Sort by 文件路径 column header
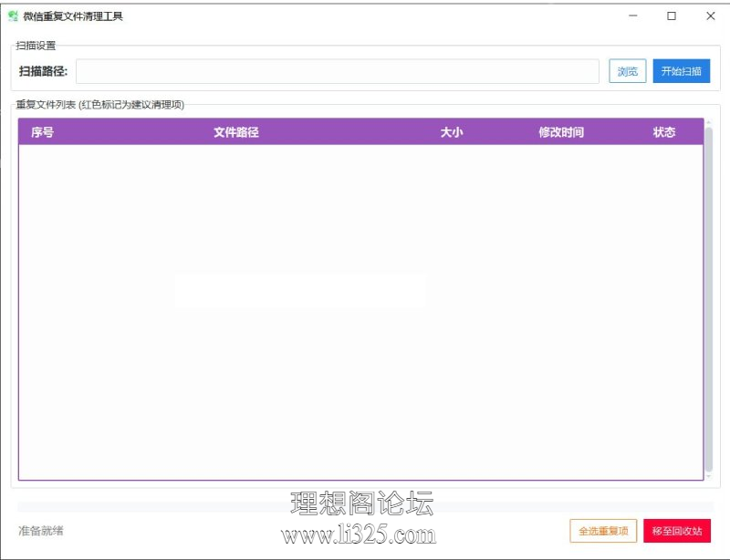Screen dimensions: 730x560 tap(236, 132)
